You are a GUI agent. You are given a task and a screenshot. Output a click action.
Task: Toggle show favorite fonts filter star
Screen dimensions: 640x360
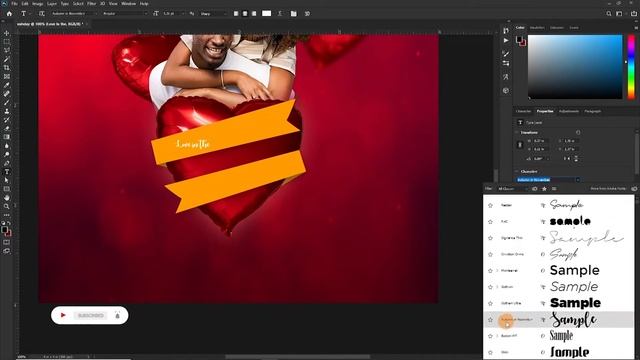tap(544, 189)
